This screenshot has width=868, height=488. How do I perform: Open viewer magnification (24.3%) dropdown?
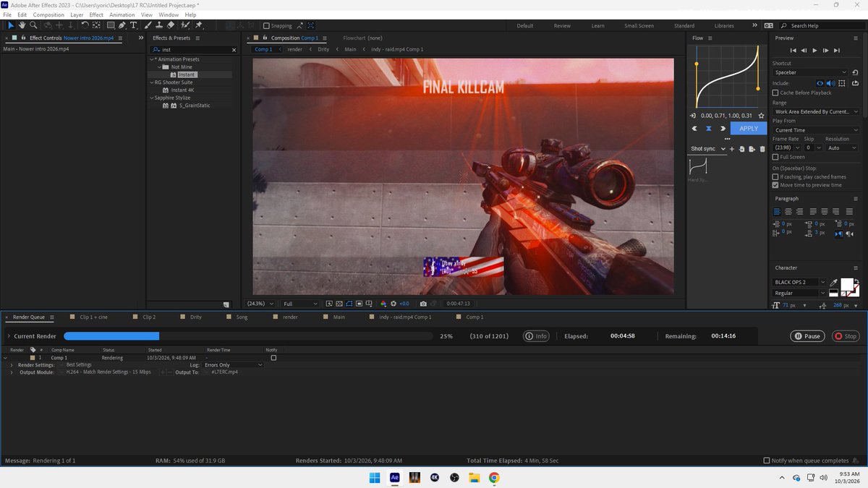coord(260,304)
